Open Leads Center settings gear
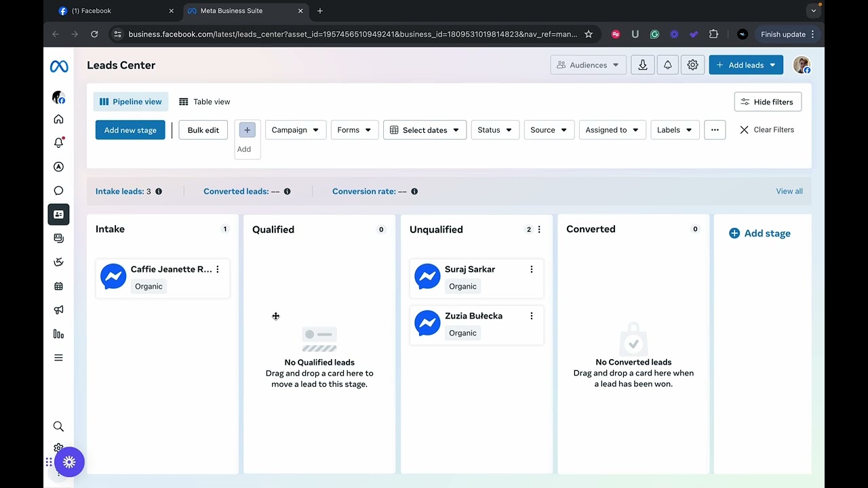This screenshot has height=488, width=868. [692, 65]
